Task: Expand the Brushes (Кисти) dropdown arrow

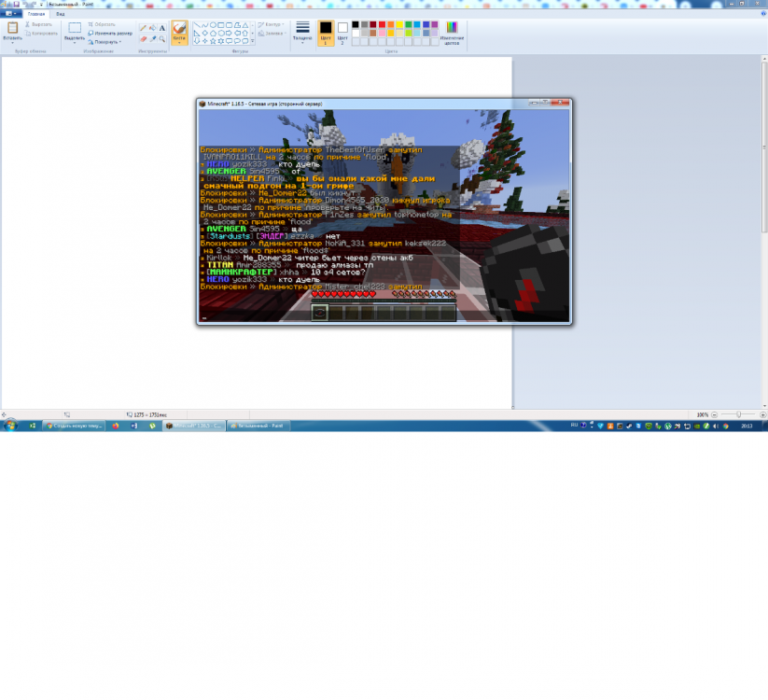Action: click(179, 42)
